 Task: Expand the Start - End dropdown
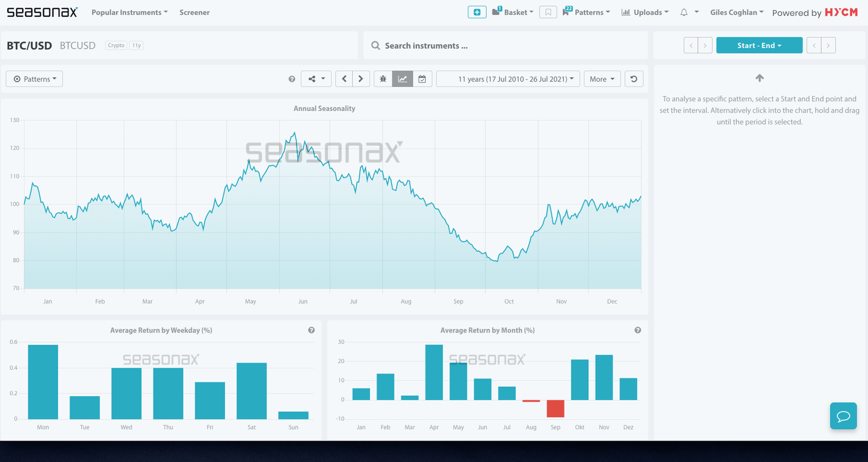[x=759, y=45]
